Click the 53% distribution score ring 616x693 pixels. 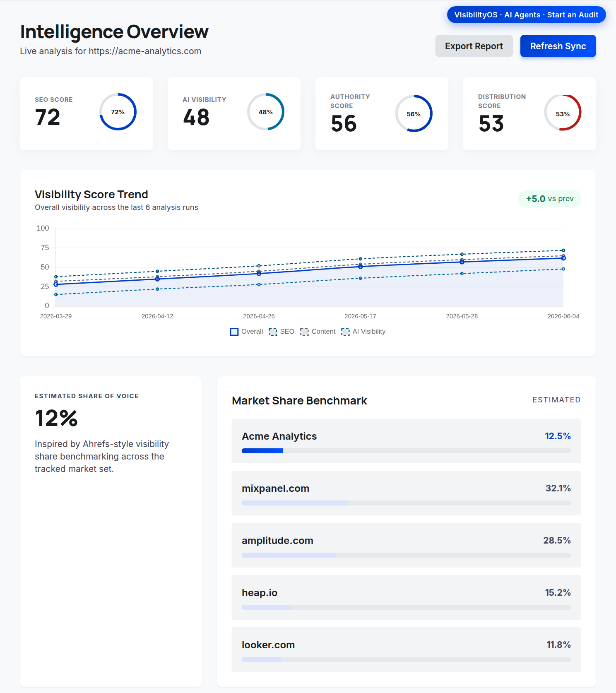(x=563, y=113)
